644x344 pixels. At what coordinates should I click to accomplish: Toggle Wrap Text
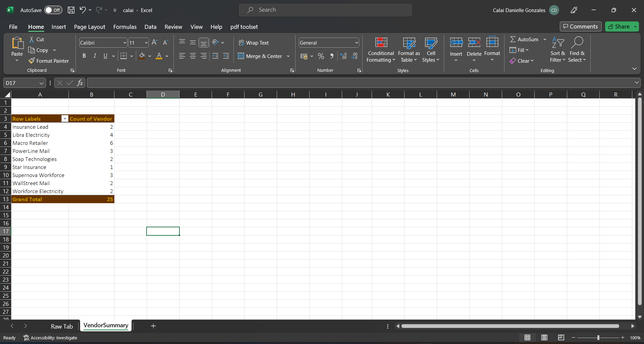pos(254,43)
